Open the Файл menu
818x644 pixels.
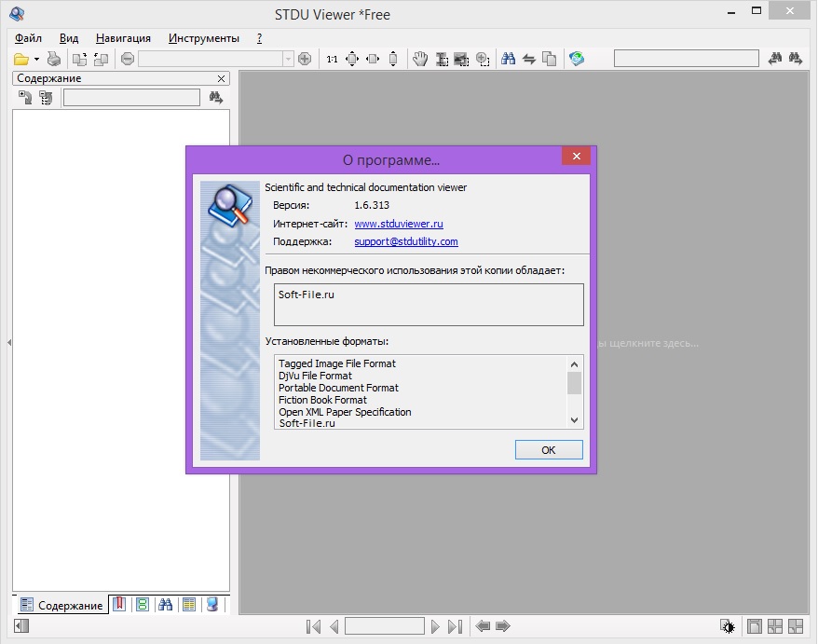tap(28, 38)
